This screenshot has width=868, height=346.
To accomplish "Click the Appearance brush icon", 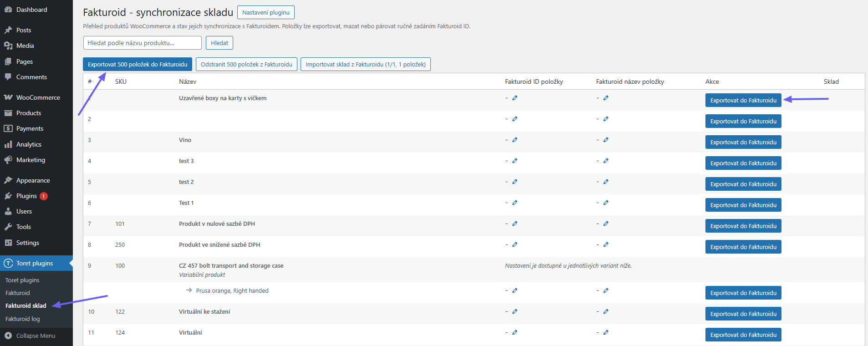I will pos(8,180).
